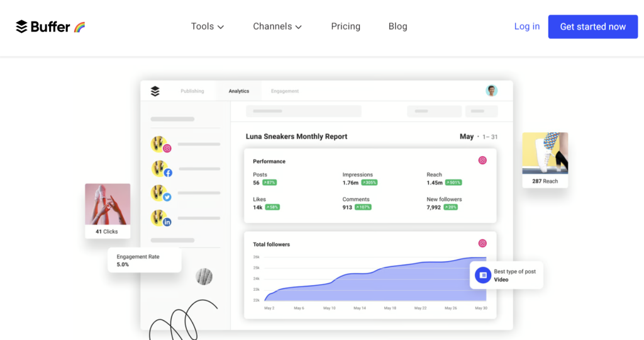Open the 41 Clicks photo thumbnail
This screenshot has height=340, width=644.
click(x=108, y=205)
